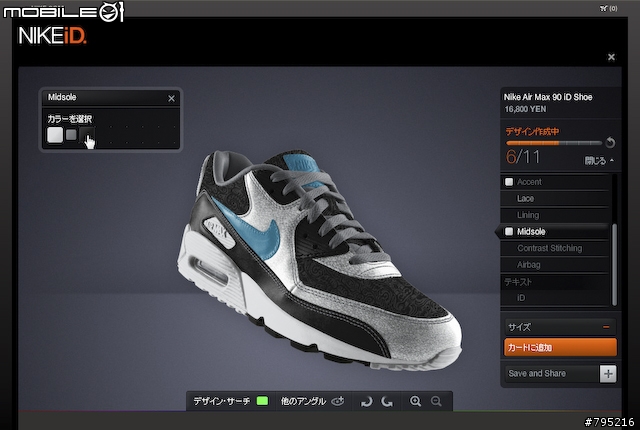Select the Contrast Stitching option
Image resolution: width=640 pixels, height=430 pixels.
tap(555, 248)
